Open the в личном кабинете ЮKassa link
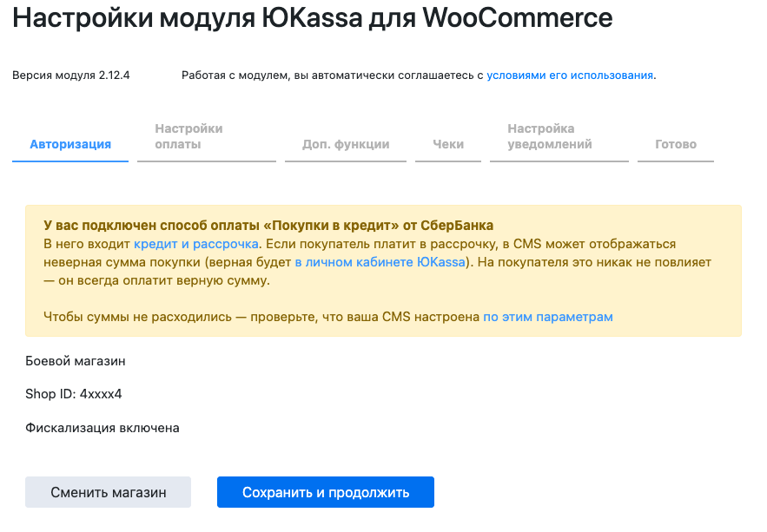The image size is (767, 532). click(380, 261)
